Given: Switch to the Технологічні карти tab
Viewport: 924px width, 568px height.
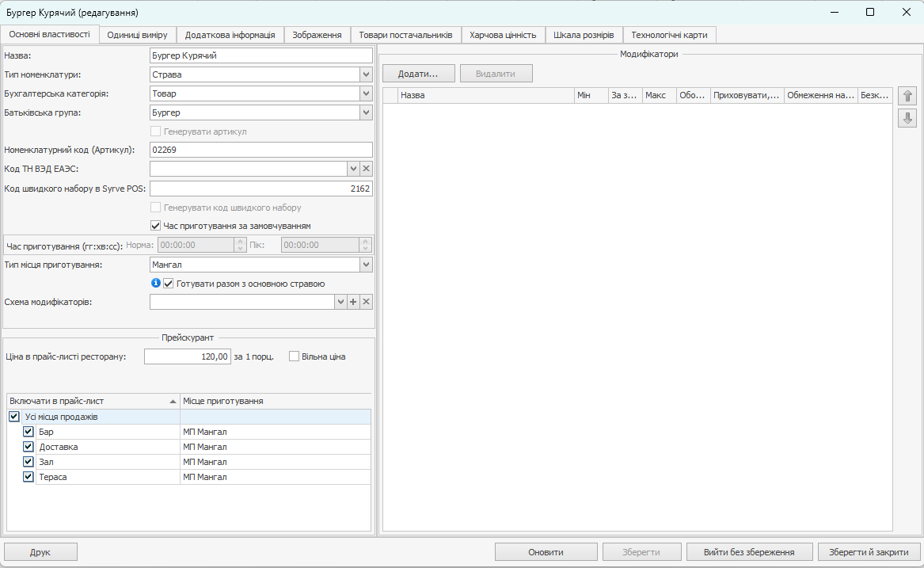Looking at the screenshot, I should (669, 35).
